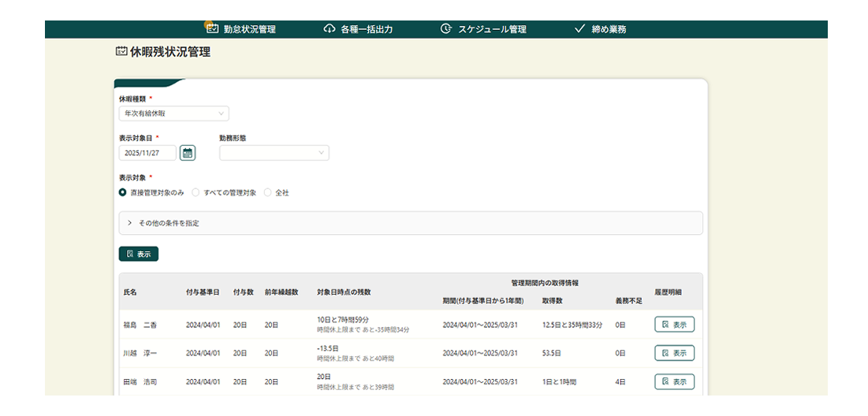The height and width of the screenshot is (416, 868).
Task: Click the calendar icon beside 勤怠状況管理
Action: point(213,29)
